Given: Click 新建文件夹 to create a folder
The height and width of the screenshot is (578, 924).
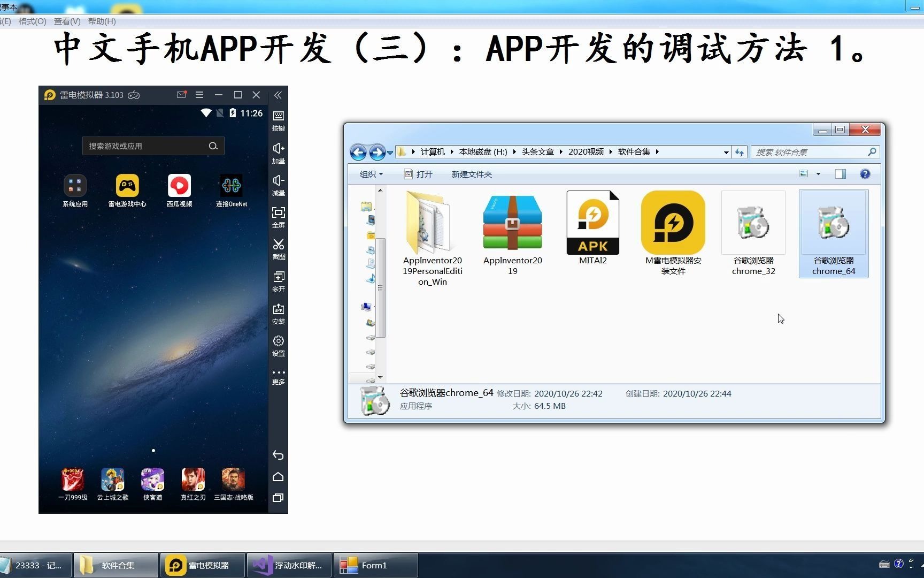Looking at the screenshot, I should pos(472,174).
